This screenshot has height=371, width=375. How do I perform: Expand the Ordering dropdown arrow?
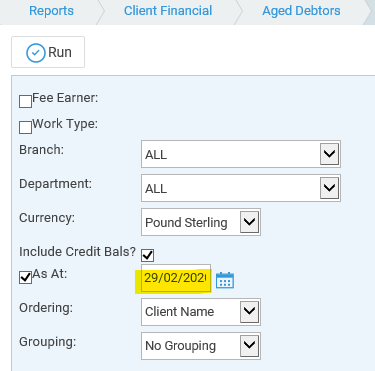(x=249, y=312)
